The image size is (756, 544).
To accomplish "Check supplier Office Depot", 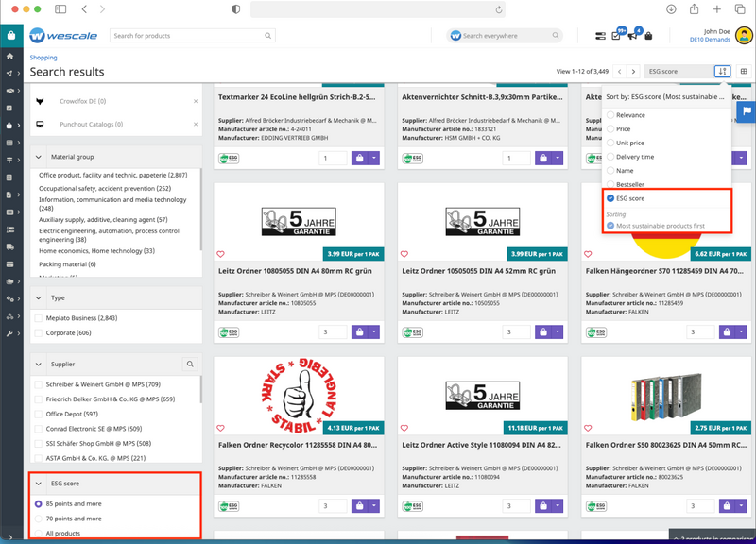I will tap(39, 414).
